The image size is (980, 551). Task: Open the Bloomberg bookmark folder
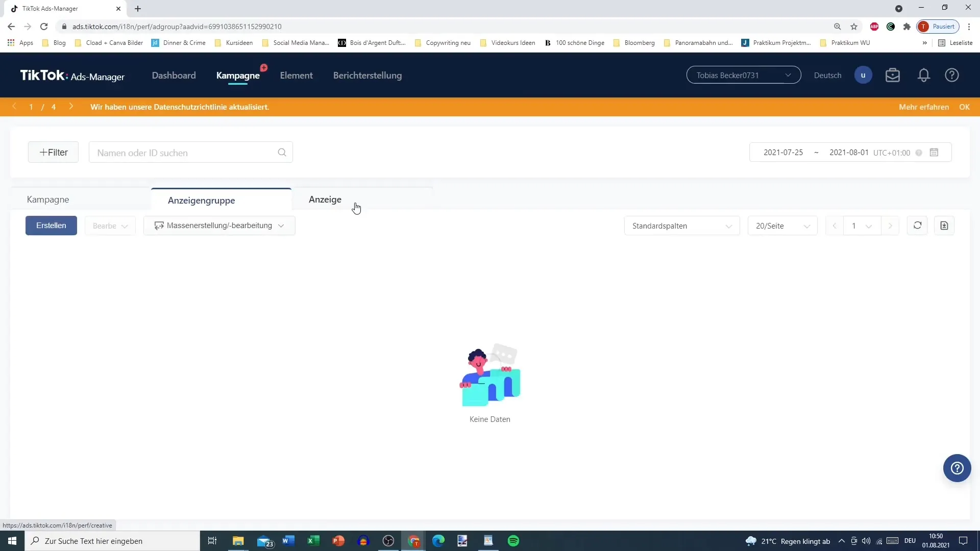click(x=634, y=43)
